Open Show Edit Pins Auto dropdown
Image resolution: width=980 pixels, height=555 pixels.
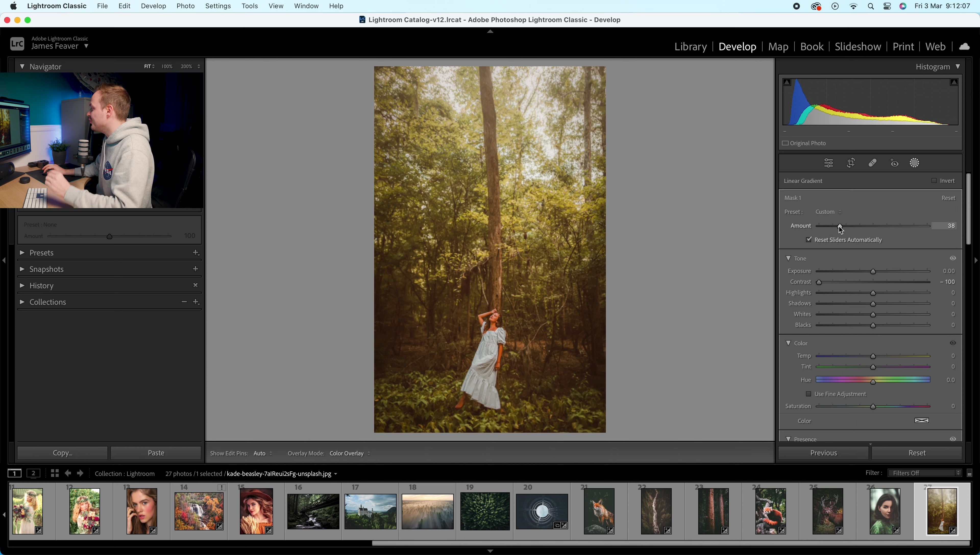[x=263, y=453]
